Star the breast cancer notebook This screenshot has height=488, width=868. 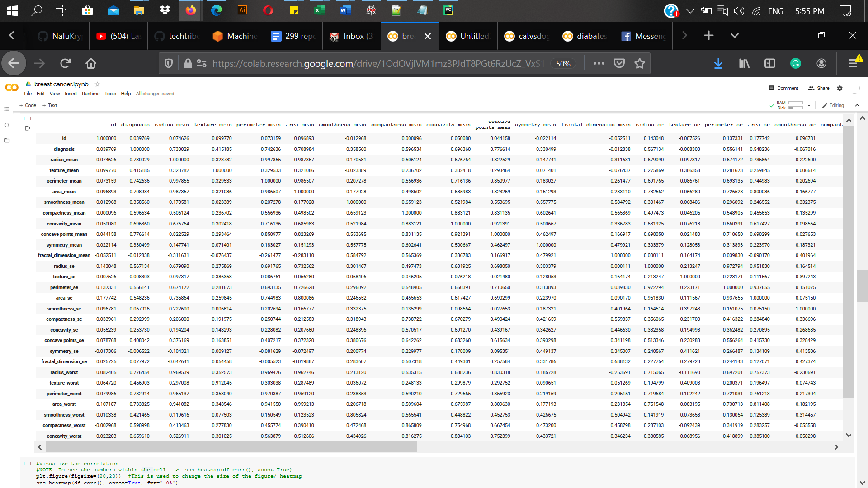(97, 84)
